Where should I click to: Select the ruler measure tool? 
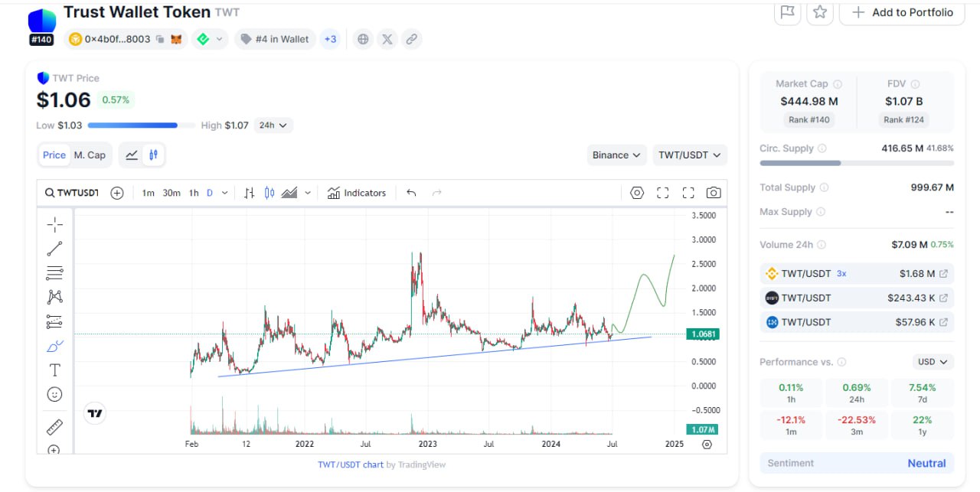[55, 427]
